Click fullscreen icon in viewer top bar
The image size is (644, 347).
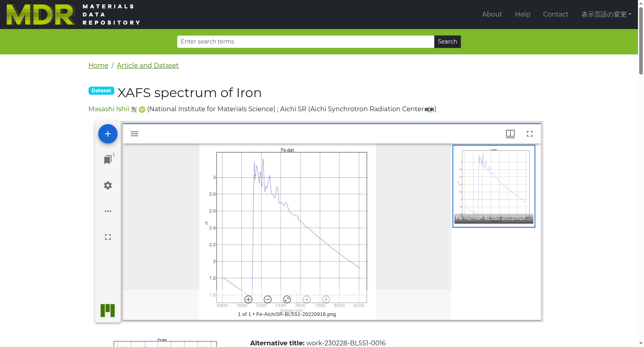(x=530, y=134)
